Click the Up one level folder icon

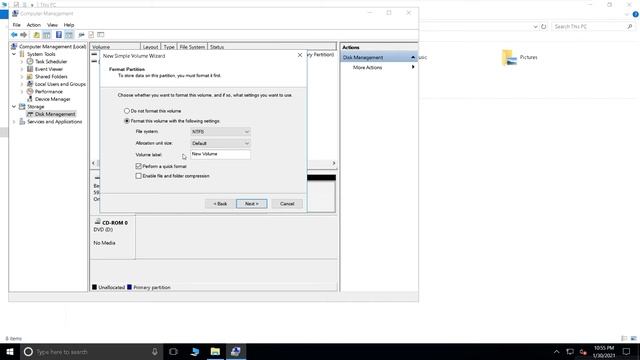tap(37, 35)
